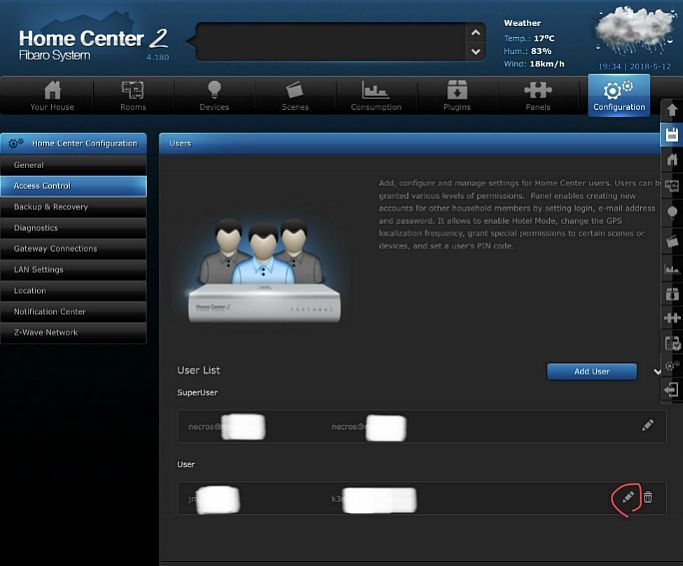Open Location settings
683x566 pixels.
[x=73, y=291]
